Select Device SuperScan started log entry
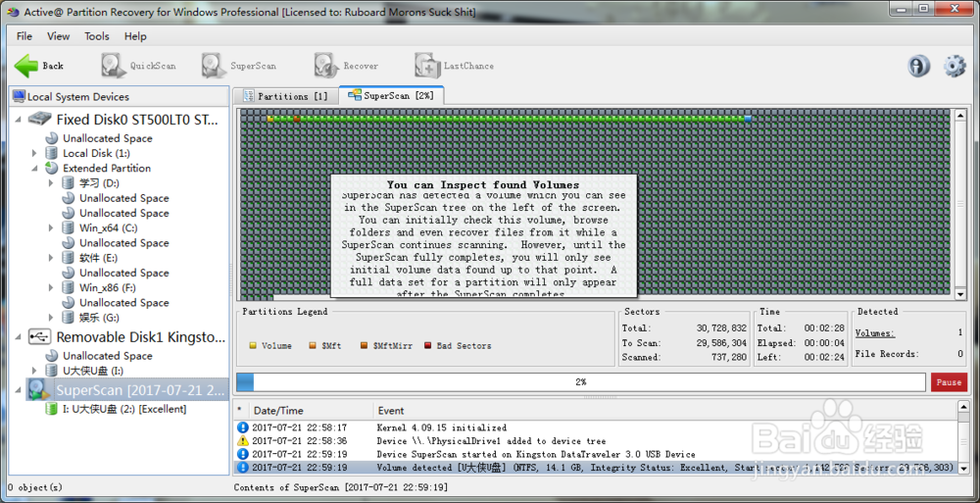The image size is (980, 503). (595, 454)
